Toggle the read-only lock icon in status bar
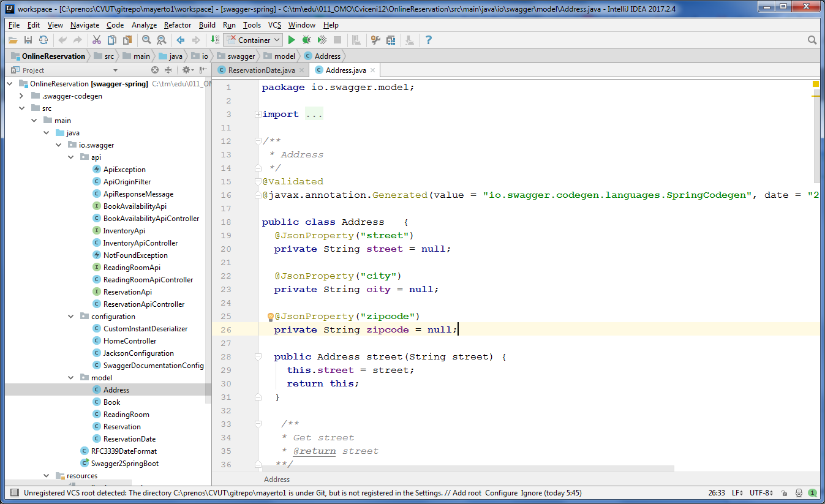The height and width of the screenshot is (504, 825). click(x=785, y=492)
